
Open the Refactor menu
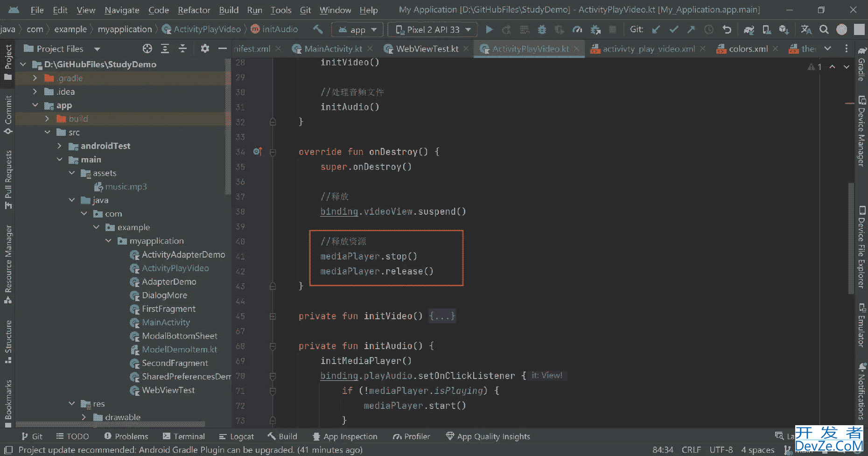pyautogui.click(x=194, y=10)
